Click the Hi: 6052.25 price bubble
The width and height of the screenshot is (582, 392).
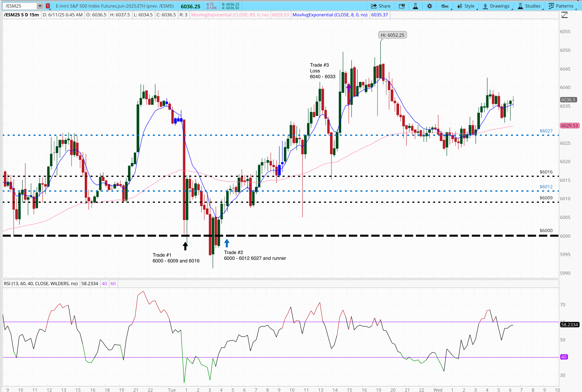[392, 35]
